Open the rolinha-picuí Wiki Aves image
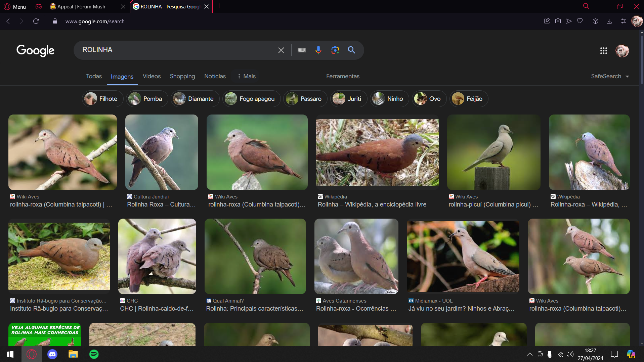Viewport: 644px width, 362px height. (493, 152)
